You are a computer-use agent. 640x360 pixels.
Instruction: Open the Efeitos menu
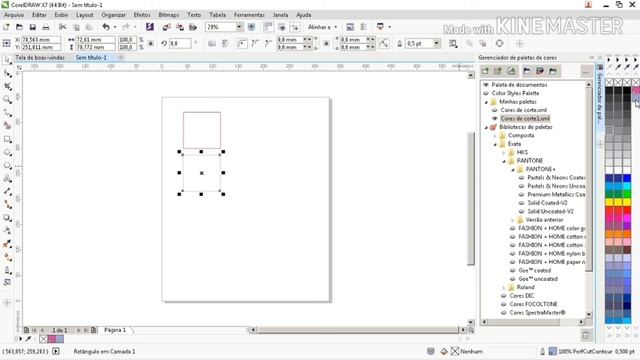tap(142, 15)
